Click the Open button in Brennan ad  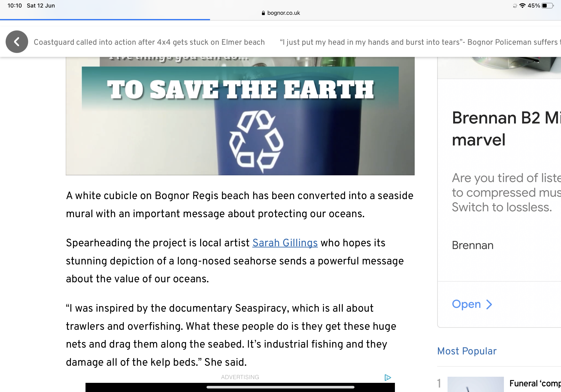pyautogui.click(x=471, y=304)
